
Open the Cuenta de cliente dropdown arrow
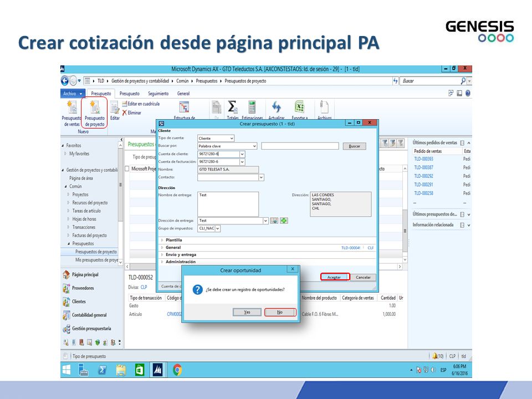[x=242, y=154]
